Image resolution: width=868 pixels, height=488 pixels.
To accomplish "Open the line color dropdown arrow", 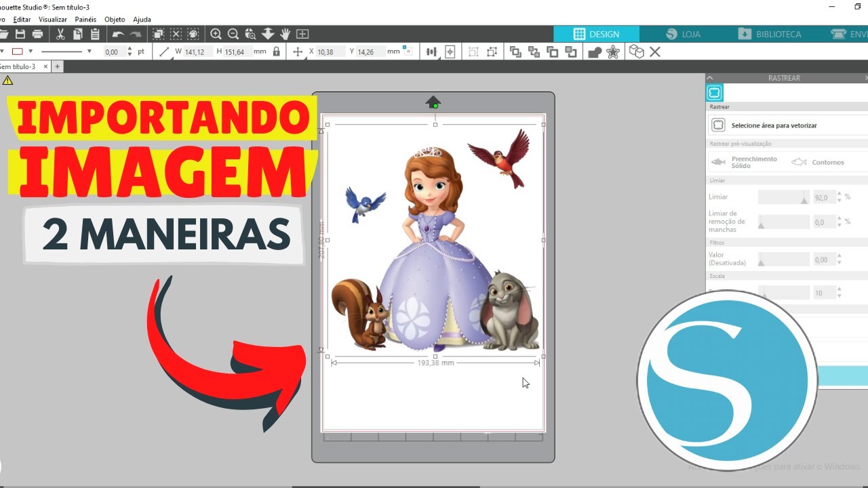I will point(29,52).
